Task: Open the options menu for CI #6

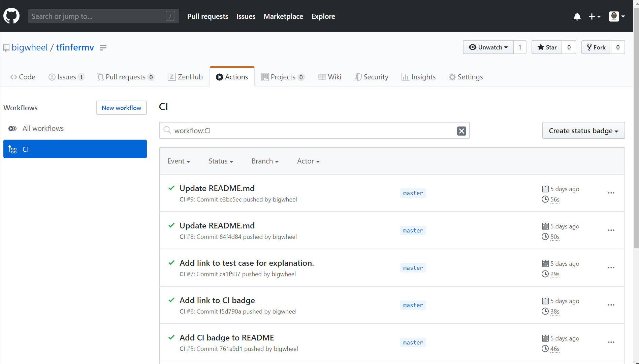Action: coord(611,305)
